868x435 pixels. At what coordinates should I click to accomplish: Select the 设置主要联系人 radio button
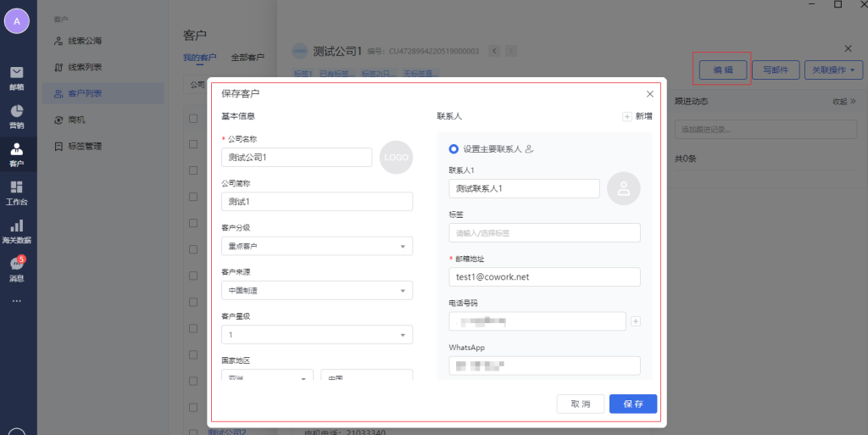pyautogui.click(x=453, y=148)
